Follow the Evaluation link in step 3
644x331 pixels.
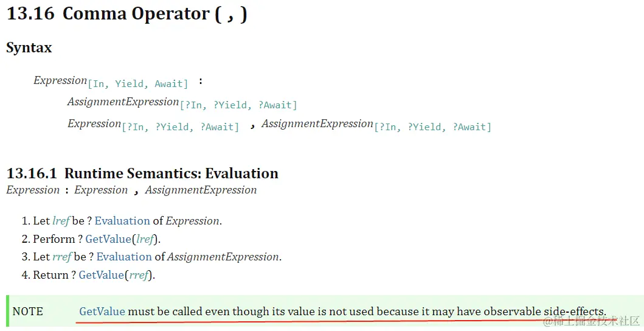[124, 257]
